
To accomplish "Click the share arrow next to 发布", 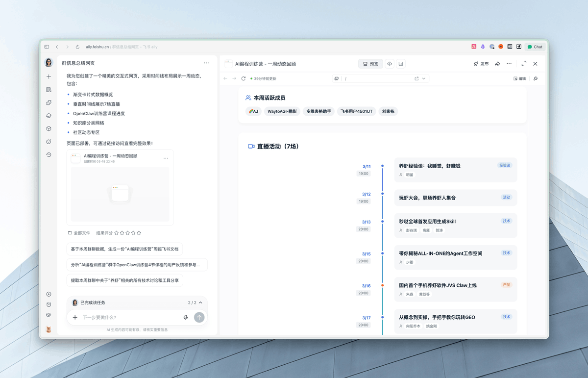I will tap(497, 63).
